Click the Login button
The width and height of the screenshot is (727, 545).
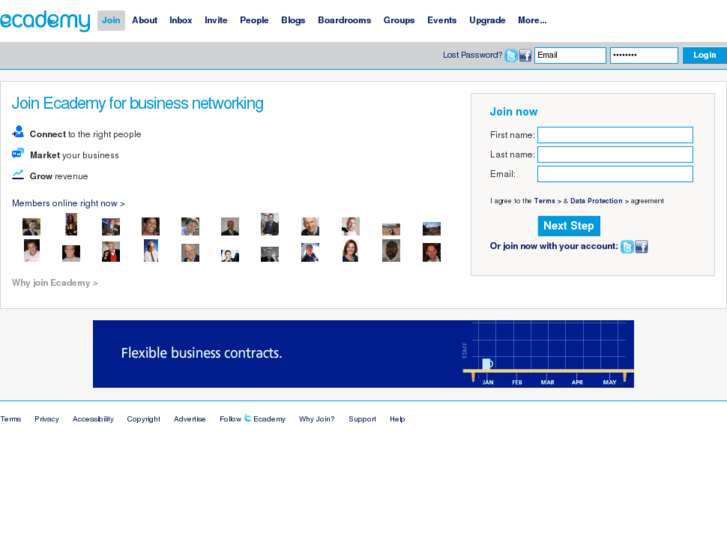pyautogui.click(x=705, y=55)
